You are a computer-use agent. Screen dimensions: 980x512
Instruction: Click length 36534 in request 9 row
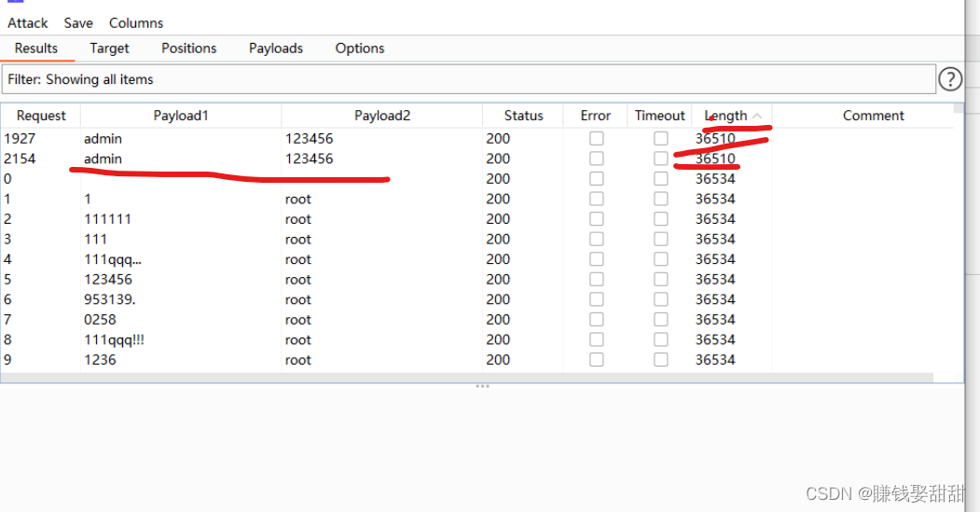715,359
